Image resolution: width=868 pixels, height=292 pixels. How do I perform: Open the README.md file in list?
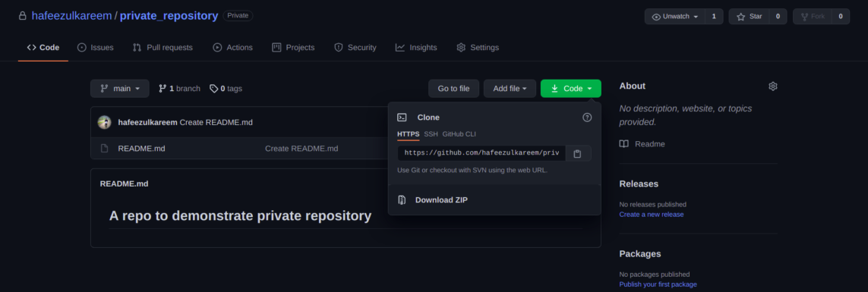[x=142, y=148]
